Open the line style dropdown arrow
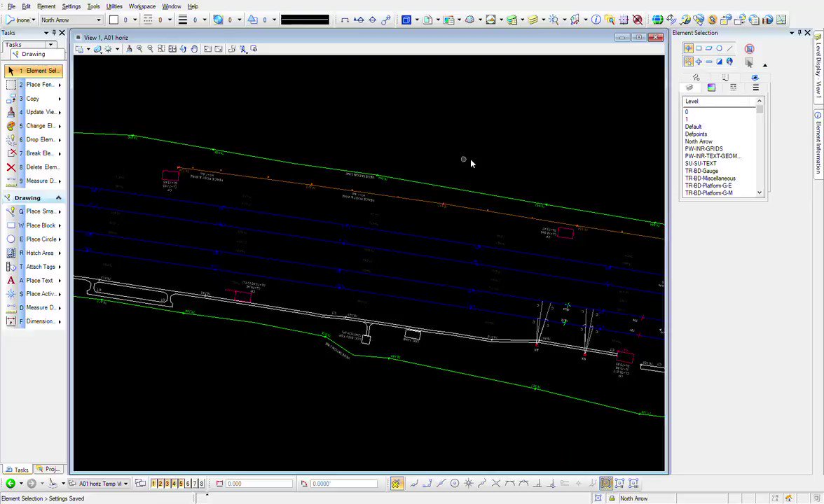 (x=170, y=20)
